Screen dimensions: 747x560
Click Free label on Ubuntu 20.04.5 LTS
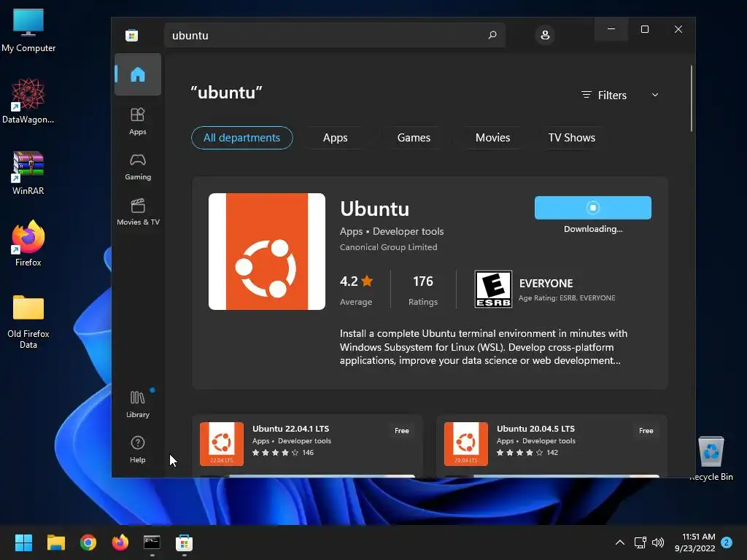click(646, 430)
